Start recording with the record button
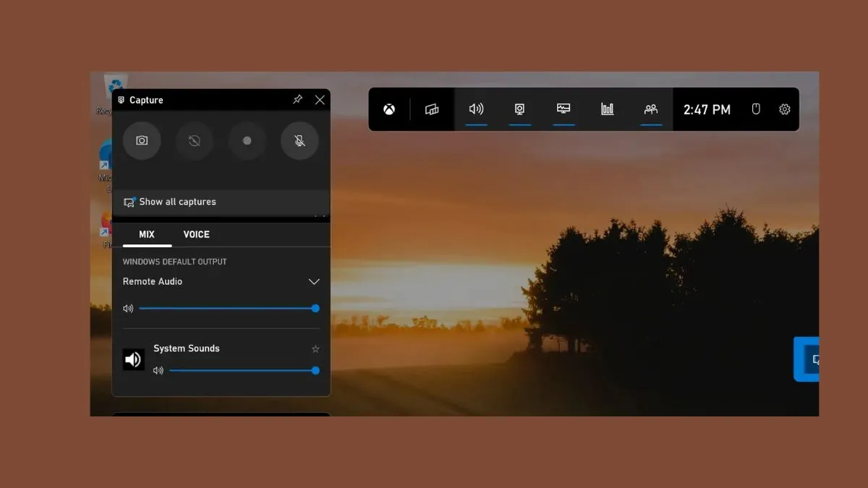The width and height of the screenshot is (868, 488). coord(247,141)
